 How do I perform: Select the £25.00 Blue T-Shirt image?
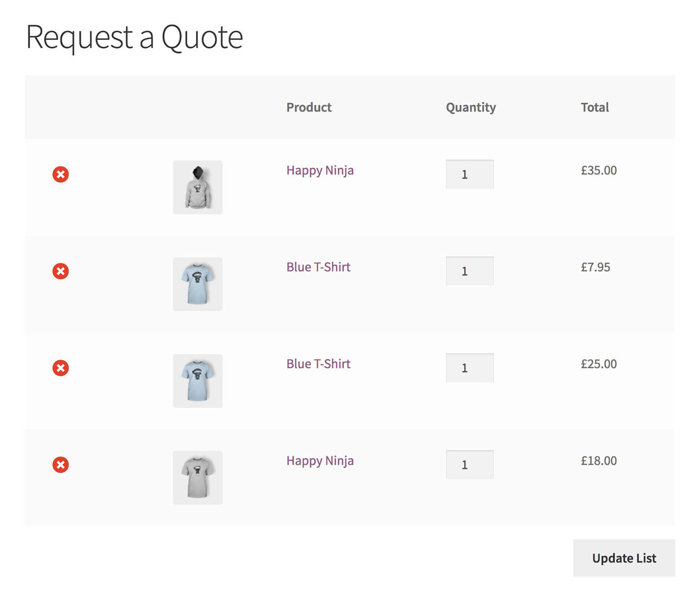click(198, 381)
